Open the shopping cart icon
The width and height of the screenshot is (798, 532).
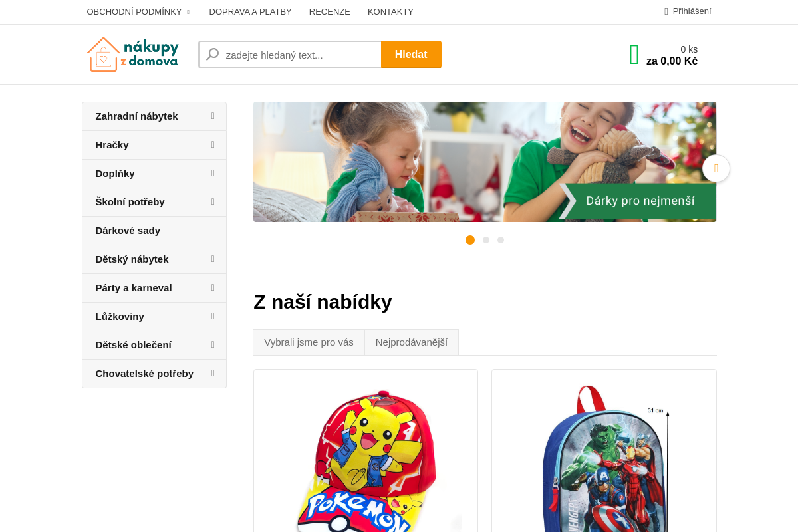[634, 55]
